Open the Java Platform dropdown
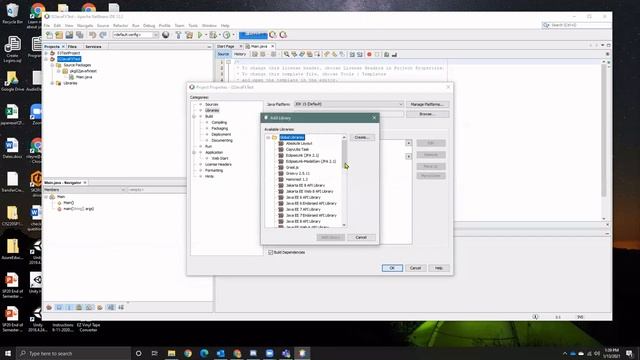Image resolution: width=640 pixels, height=360 pixels. click(x=349, y=104)
